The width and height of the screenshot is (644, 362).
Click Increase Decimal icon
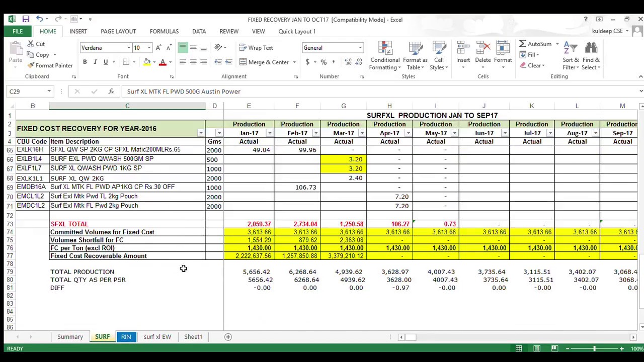pos(348,62)
